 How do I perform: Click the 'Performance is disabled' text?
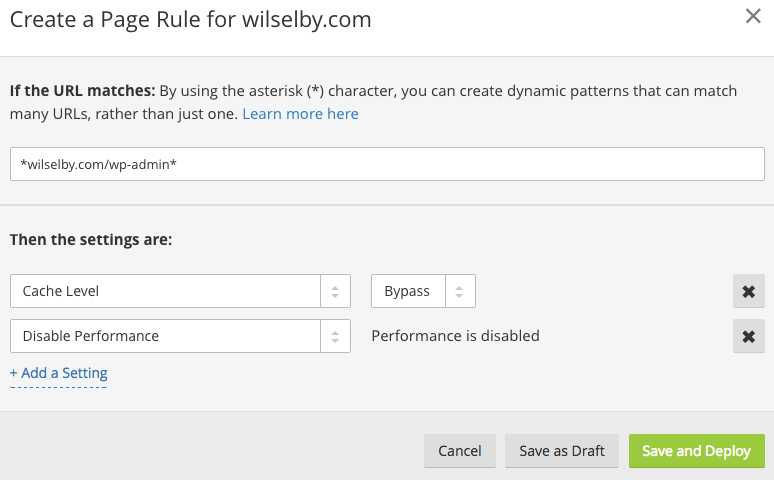pyautogui.click(x=455, y=336)
